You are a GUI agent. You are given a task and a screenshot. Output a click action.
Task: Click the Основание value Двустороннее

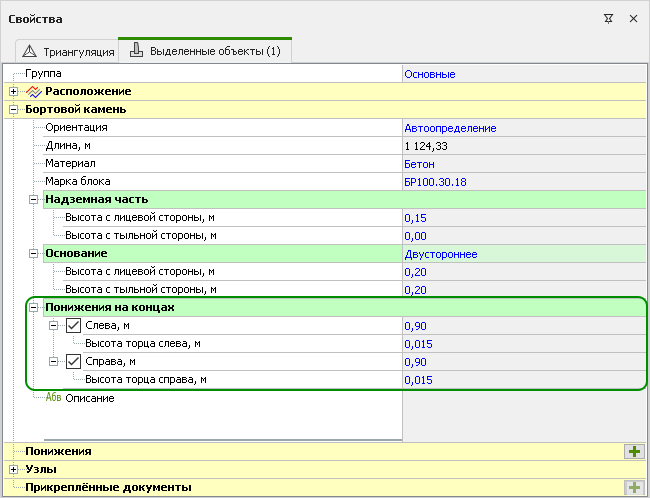pos(440,254)
